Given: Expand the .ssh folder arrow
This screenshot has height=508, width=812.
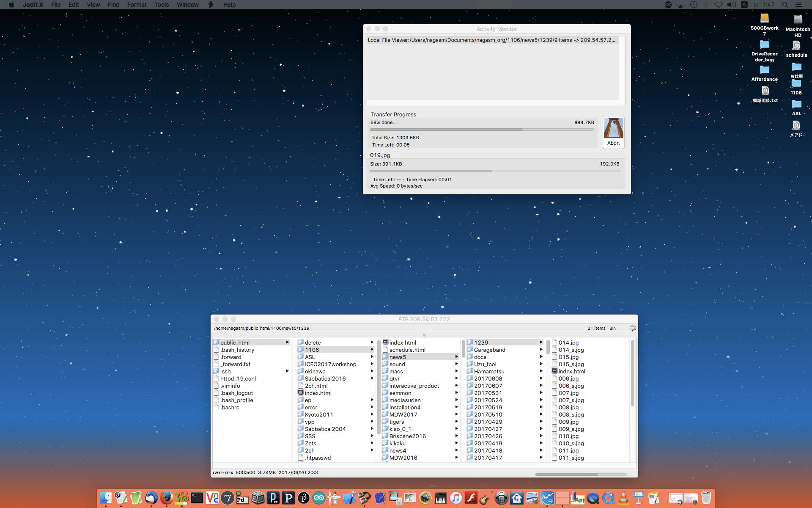Looking at the screenshot, I should [x=288, y=371].
